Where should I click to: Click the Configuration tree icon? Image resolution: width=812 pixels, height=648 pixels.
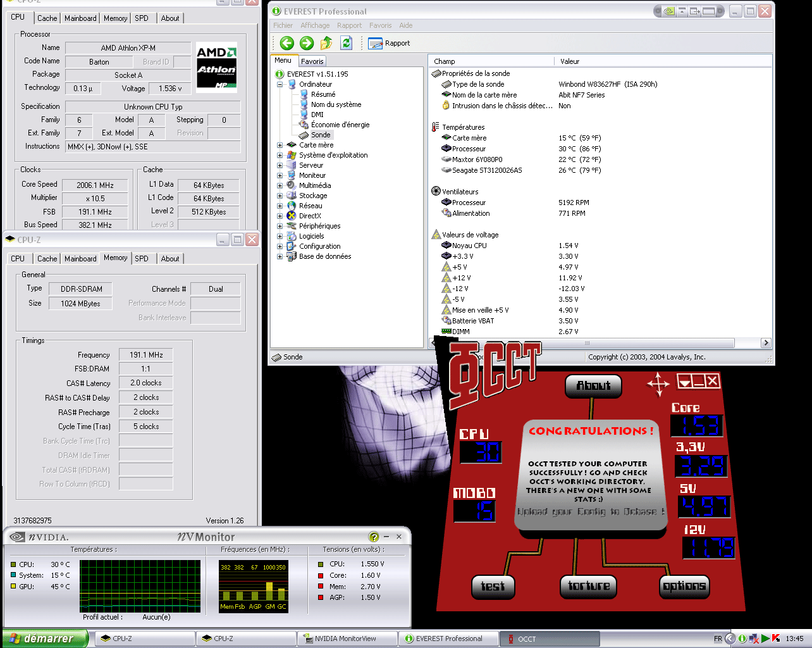pos(292,246)
